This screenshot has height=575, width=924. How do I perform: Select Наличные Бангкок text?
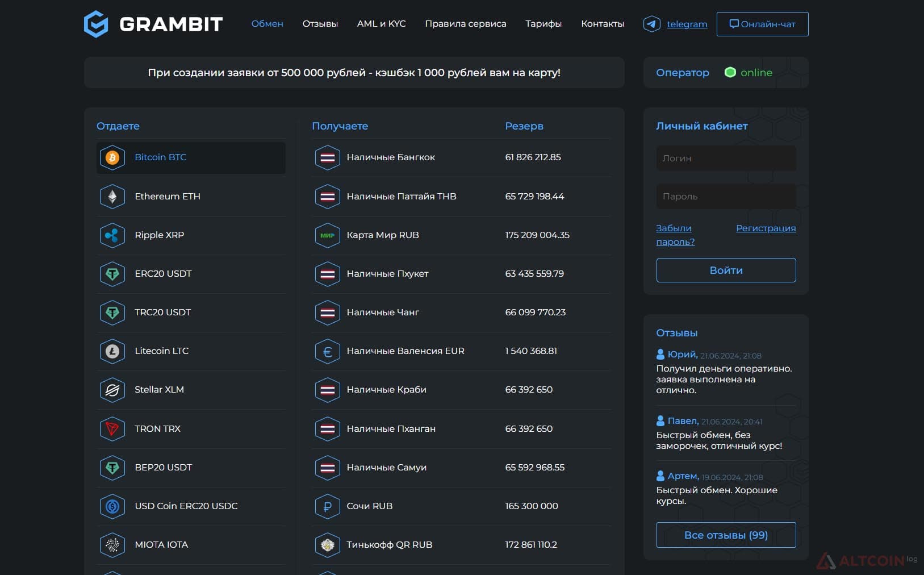391,157
